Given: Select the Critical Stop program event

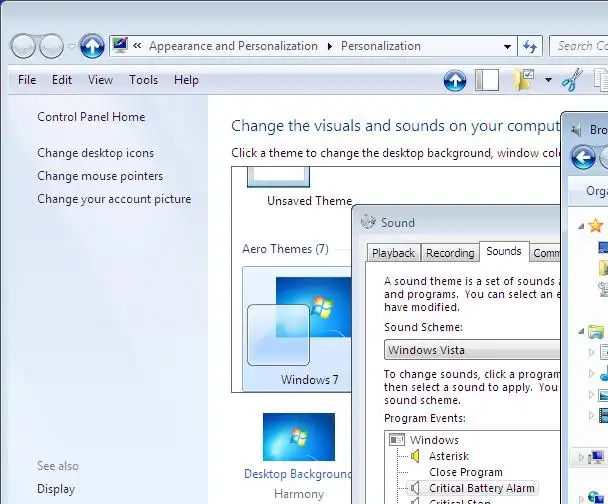Looking at the screenshot, I should (x=460, y=501).
